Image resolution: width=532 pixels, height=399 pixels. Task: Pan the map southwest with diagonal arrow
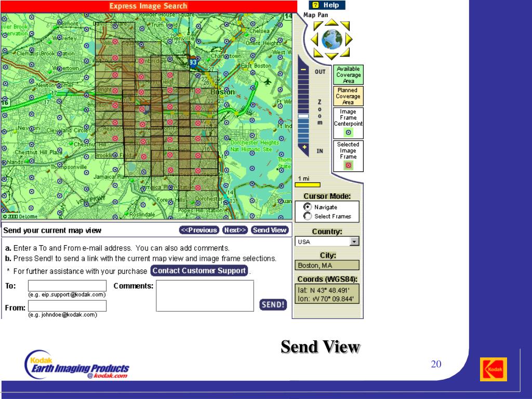tap(318, 52)
